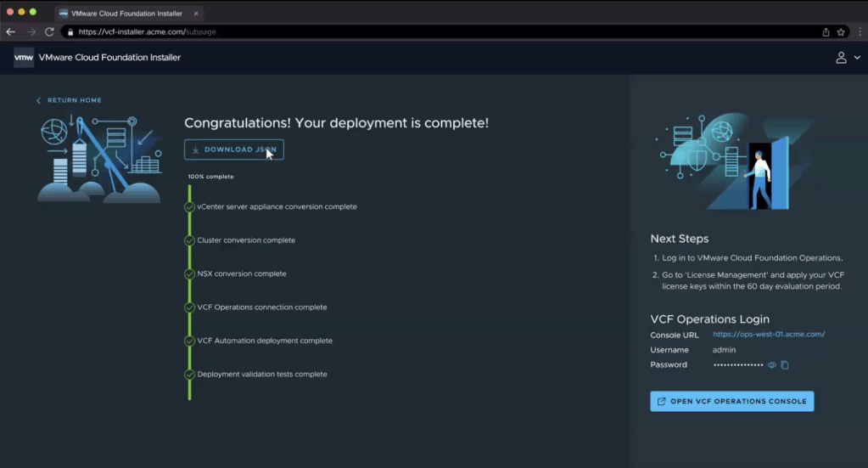
Task: Open the ops-west-01.acme.com console URL
Action: coord(769,335)
